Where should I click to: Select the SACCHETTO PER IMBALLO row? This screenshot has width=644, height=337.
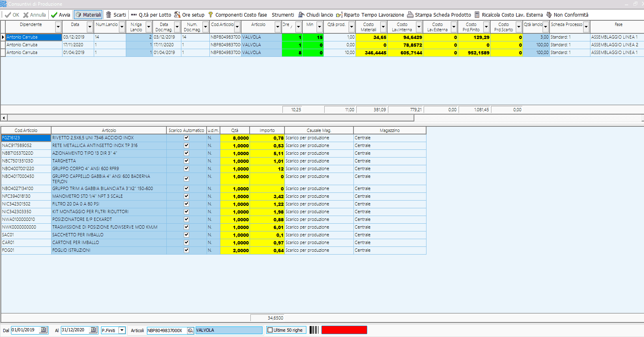[213, 235]
